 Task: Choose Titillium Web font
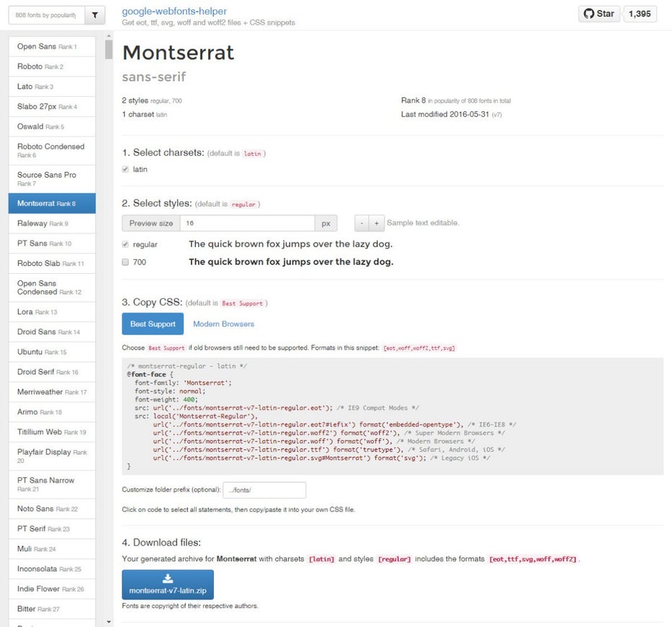[52, 432]
